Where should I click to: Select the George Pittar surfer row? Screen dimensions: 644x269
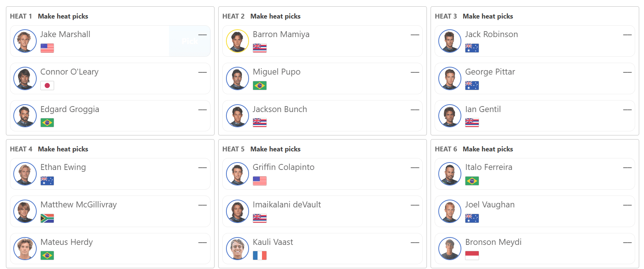pos(535,78)
